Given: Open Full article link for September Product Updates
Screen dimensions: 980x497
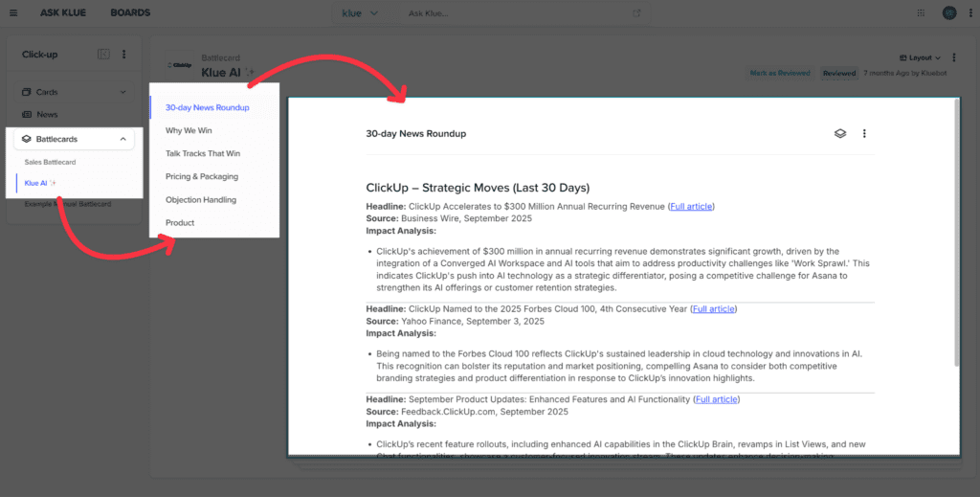Looking at the screenshot, I should coord(716,399).
